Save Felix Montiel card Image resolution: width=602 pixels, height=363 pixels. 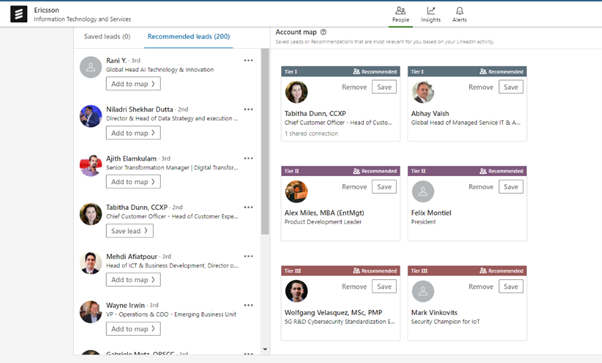[x=511, y=187]
